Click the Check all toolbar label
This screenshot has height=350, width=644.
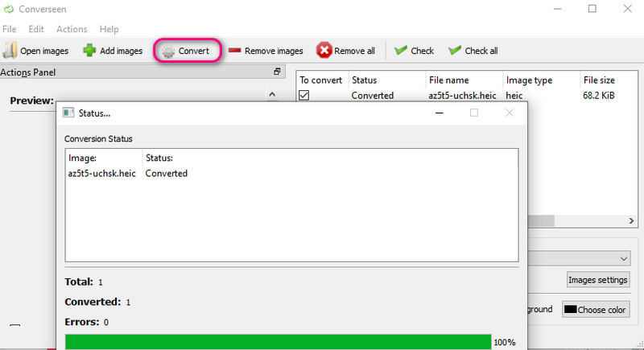481,51
